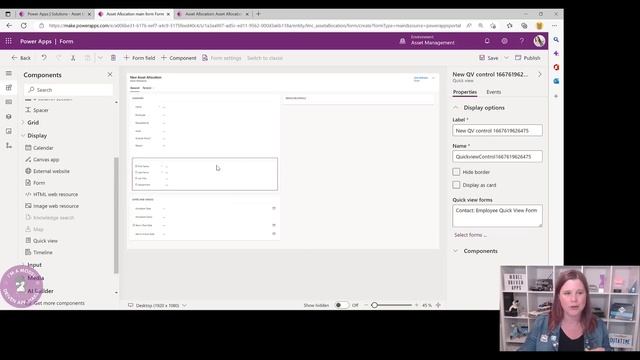Select the quick view control on canvas
640x360 pixels.
(204, 174)
